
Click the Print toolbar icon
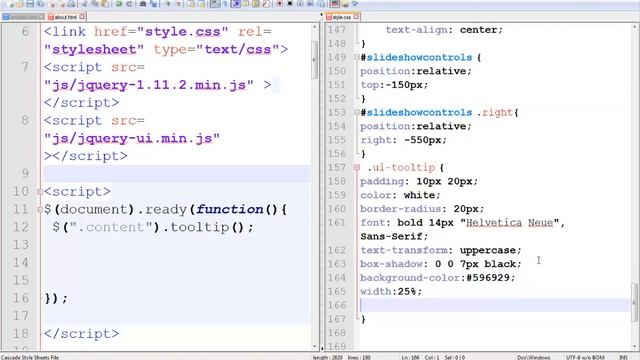pyautogui.click(x=71, y=4)
